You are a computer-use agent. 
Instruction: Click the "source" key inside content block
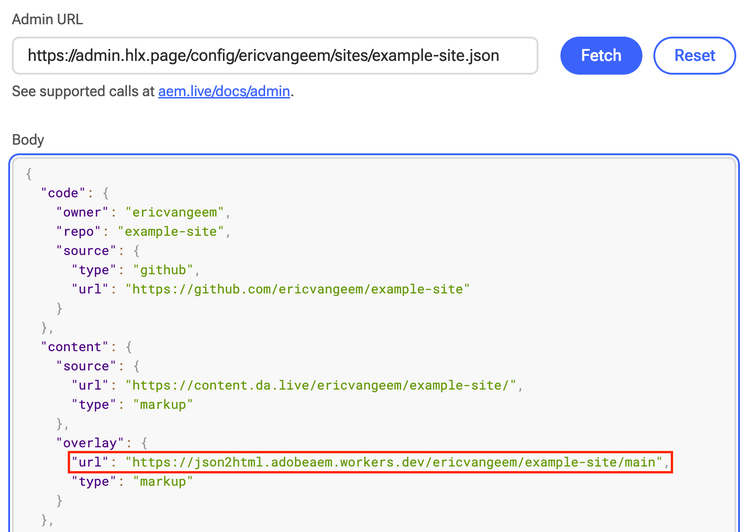click(x=84, y=366)
